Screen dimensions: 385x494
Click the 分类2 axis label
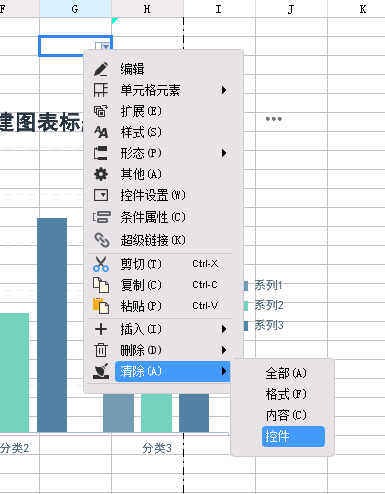[x=15, y=448]
